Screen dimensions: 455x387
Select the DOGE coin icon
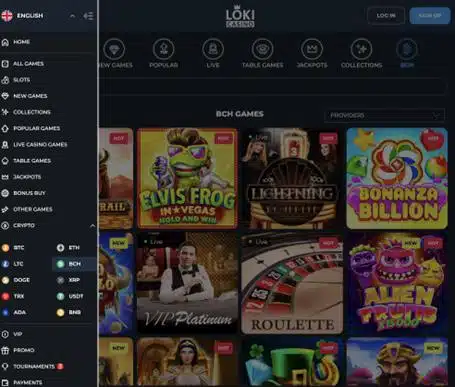pos(5,280)
